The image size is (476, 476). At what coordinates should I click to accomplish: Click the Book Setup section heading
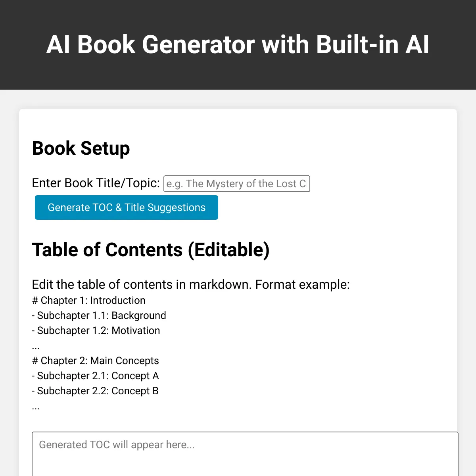[x=81, y=148]
